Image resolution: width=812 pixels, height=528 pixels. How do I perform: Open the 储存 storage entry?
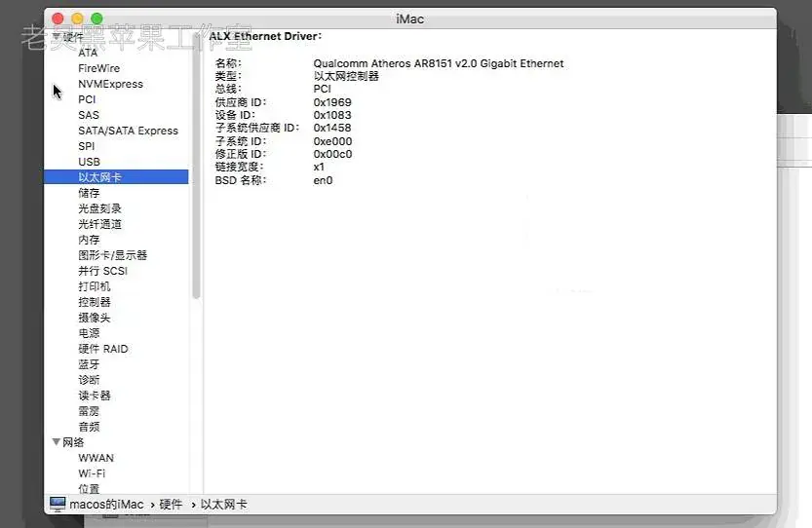[89, 193]
